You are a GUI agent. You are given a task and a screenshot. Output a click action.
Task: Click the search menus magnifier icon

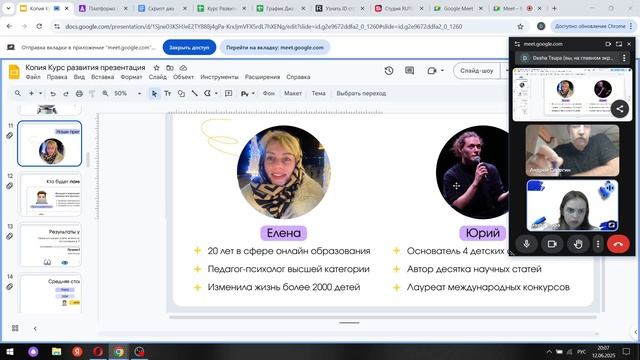tap(18, 93)
